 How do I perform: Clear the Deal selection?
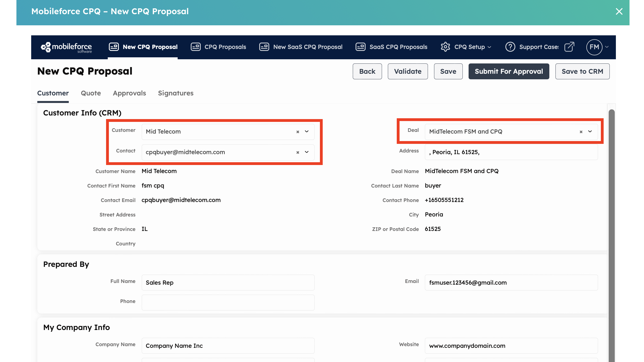(581, 132)
